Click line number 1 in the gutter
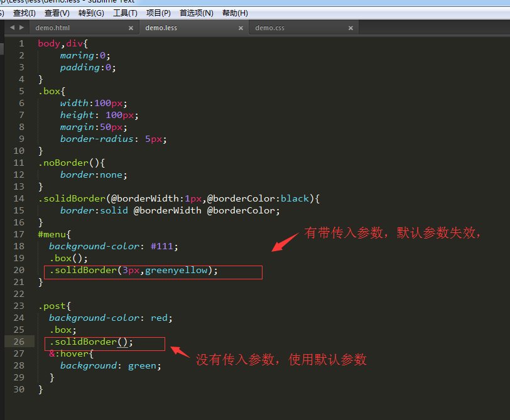This screenshot has width=510, height=420. (x=21, y=43)
